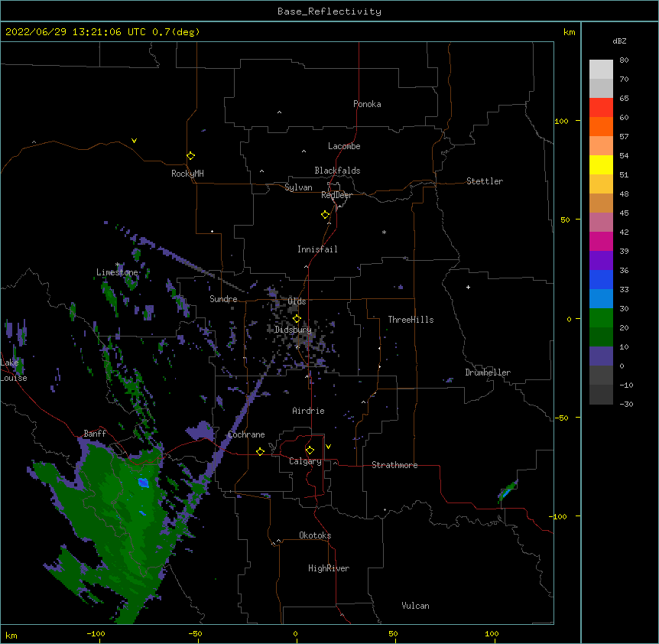
Task: Click the white plus marker north of Drumheller
Action: (x=468, y=287)
